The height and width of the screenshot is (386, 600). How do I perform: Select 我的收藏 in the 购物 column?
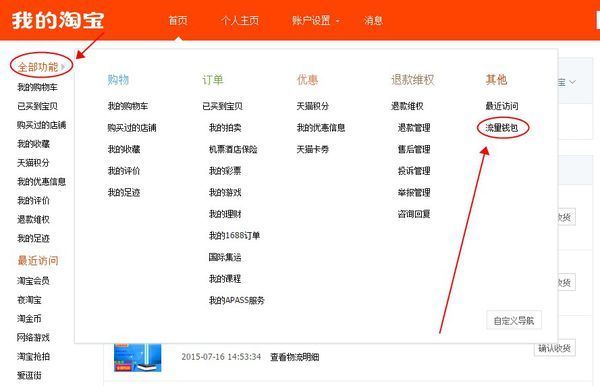pos(124,149)
